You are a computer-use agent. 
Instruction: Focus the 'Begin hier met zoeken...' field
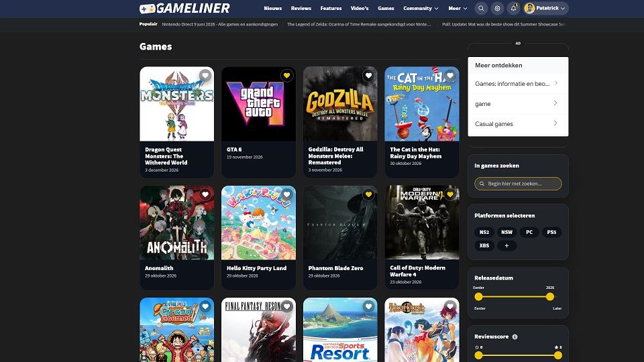coord(518,184)
